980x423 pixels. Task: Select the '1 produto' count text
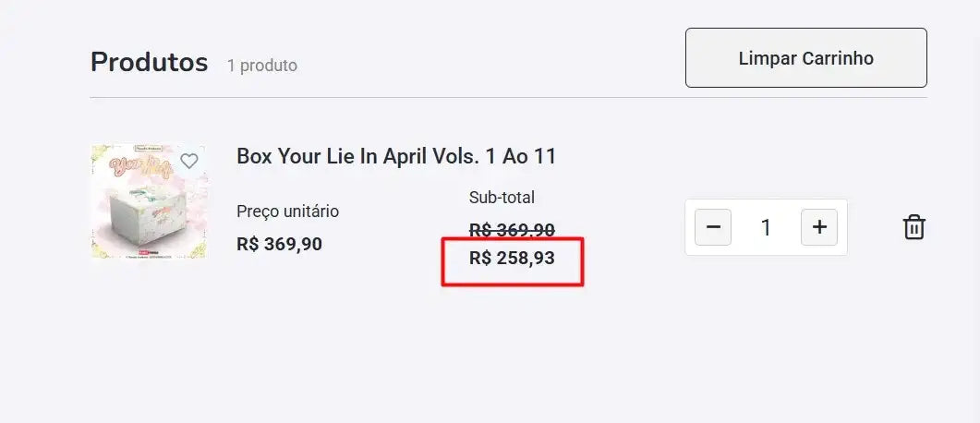coord(262,66)
